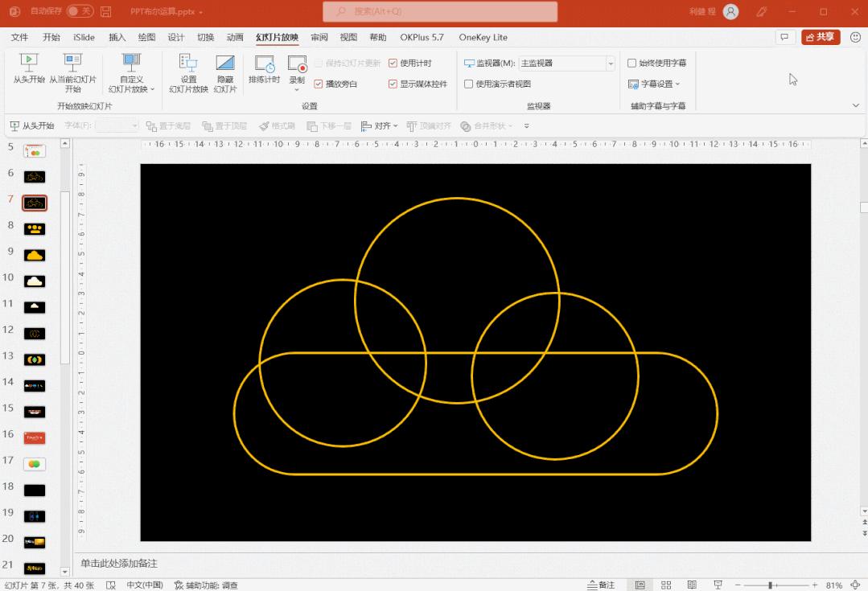
Task: Open the 字幕设置 dropdown
Action: pos(655,84)
